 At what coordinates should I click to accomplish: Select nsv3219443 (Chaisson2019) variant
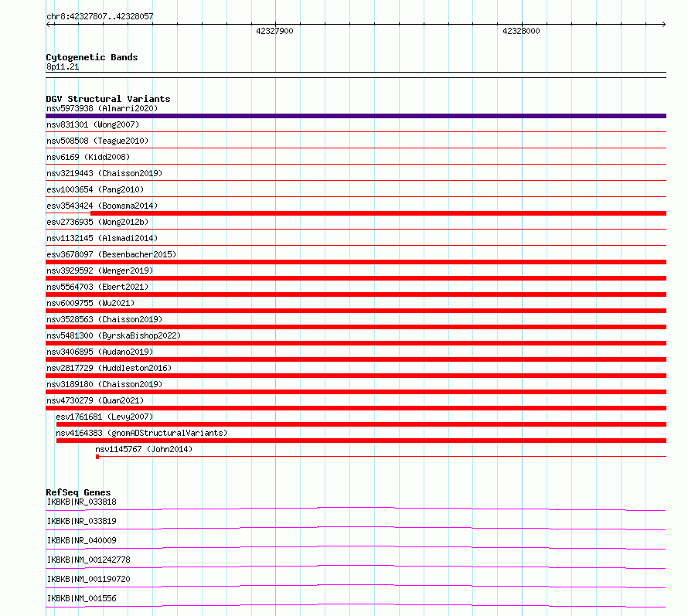point(104,173)
